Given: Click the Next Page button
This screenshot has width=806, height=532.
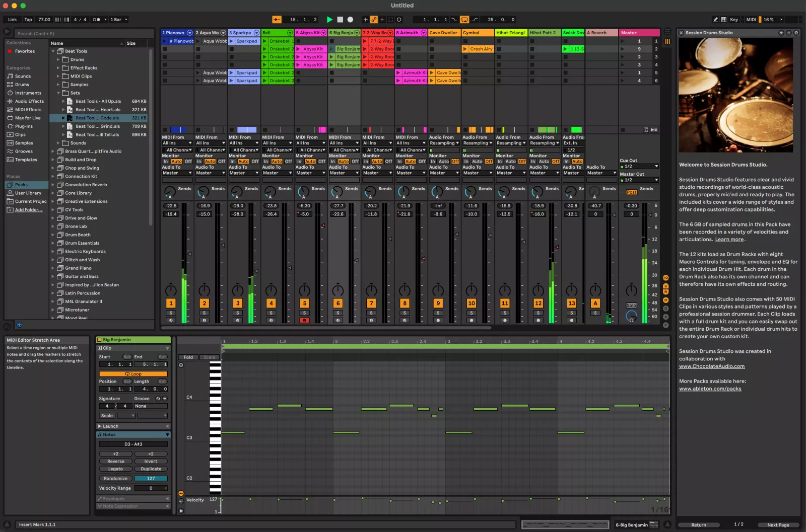Looking at the screenshot, I should [778, 525].
